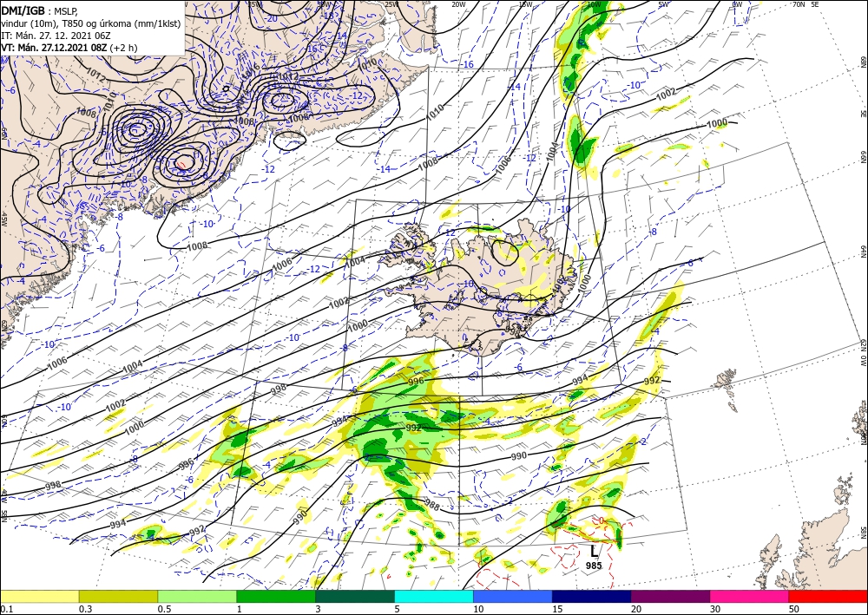868x615 pixels.
Task: Click legend scale value '0.5'
Action: pyautogui.click(x=163, y=609)
